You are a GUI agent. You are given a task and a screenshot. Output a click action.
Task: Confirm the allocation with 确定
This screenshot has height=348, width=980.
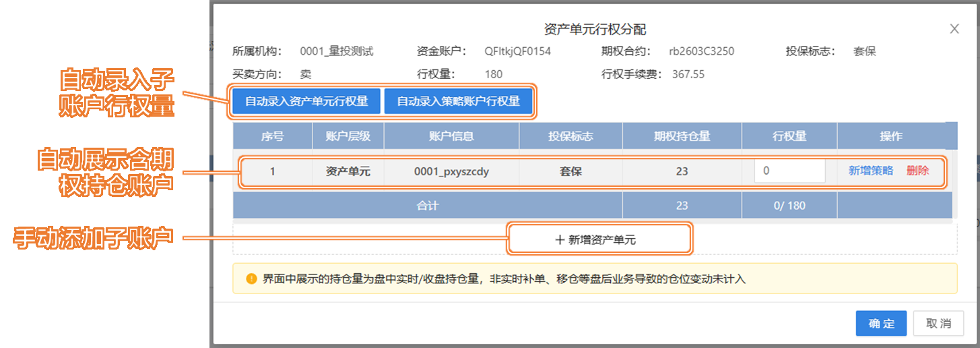[x=881, y=323]
